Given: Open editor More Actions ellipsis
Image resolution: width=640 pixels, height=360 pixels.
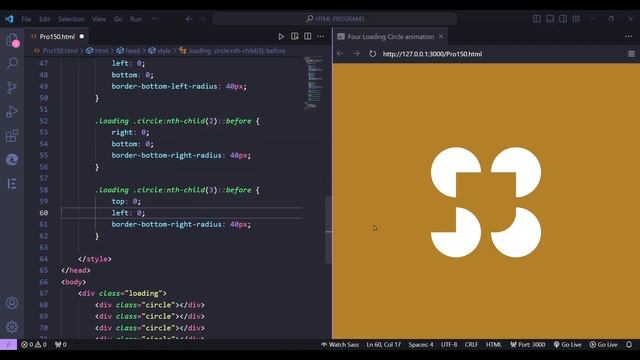Looking at the screenshot, I should tap(321, 36).
